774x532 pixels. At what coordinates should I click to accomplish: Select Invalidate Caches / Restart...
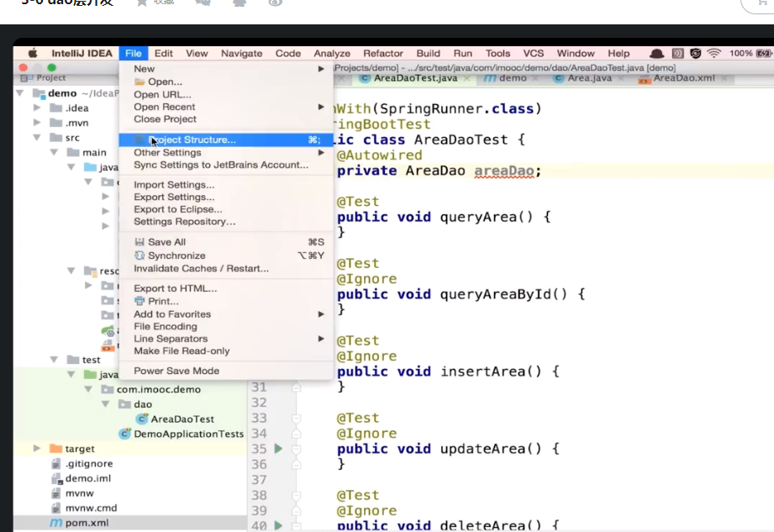click(x=226, y=268)
